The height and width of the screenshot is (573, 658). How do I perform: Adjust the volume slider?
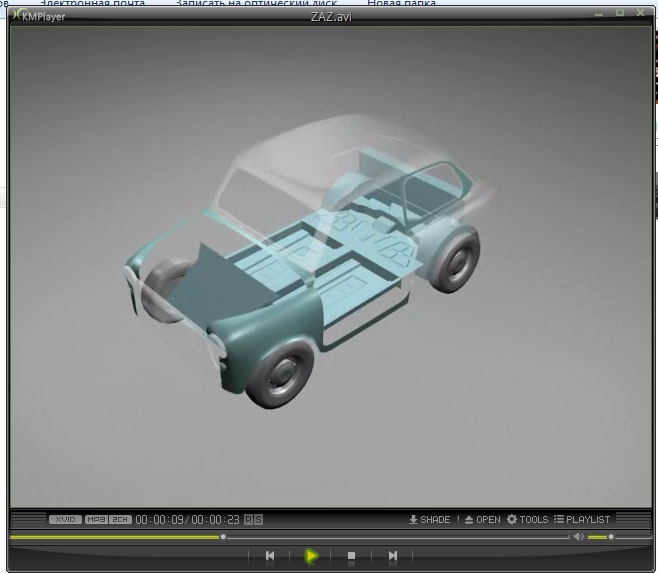(611, 537)
